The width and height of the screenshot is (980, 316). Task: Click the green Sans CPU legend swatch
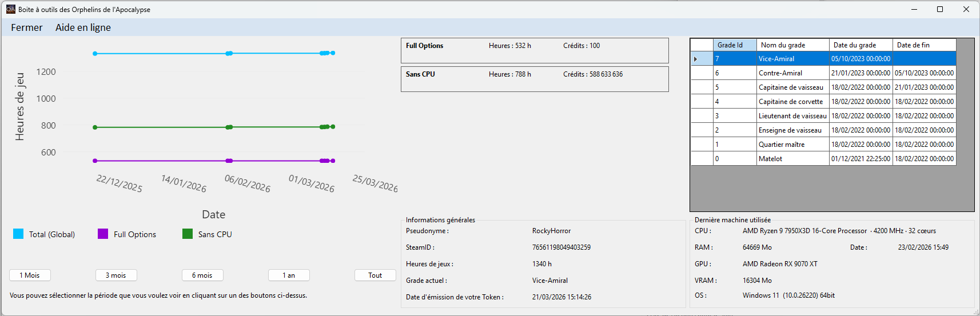tap(188, 234)
